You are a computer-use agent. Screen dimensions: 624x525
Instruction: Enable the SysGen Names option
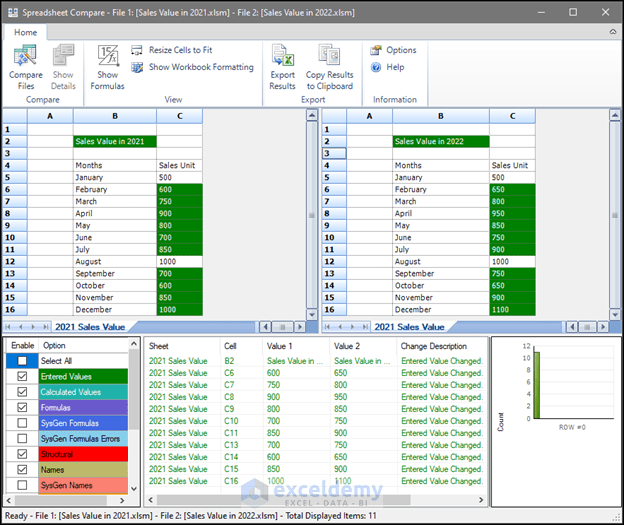(x=22, y=485)
